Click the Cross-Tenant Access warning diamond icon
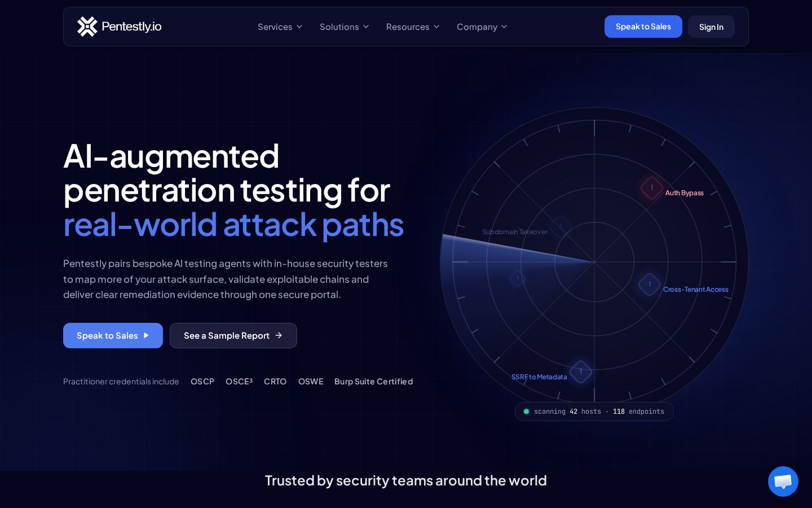Image resolution: width=812 pixels, height=508 pixels. click(650, 284)
